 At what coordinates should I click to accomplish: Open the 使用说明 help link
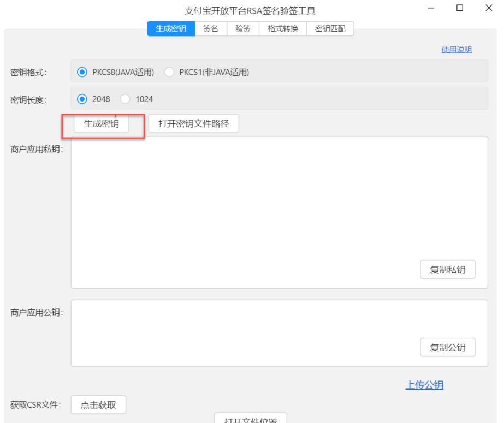pos(456,50)
